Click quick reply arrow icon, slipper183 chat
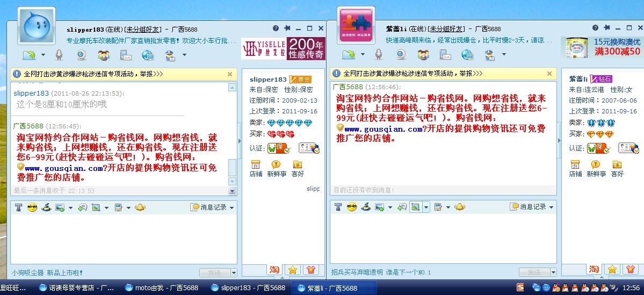Image resolution: width=644 pixels, height=295 pixels. tap(83, 207)
